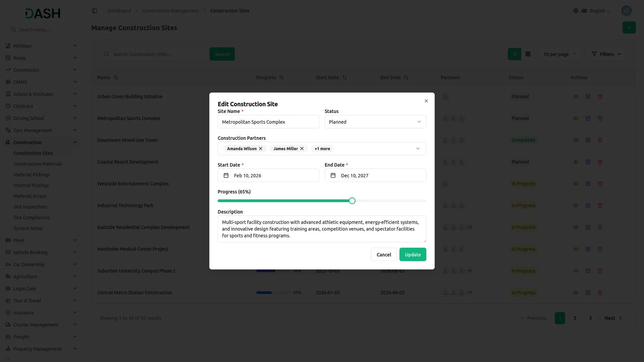The width and height of the screenshot is (644, 362).
Task: Delete the Northside Medical Center Project row
Action: pos(600,249)
